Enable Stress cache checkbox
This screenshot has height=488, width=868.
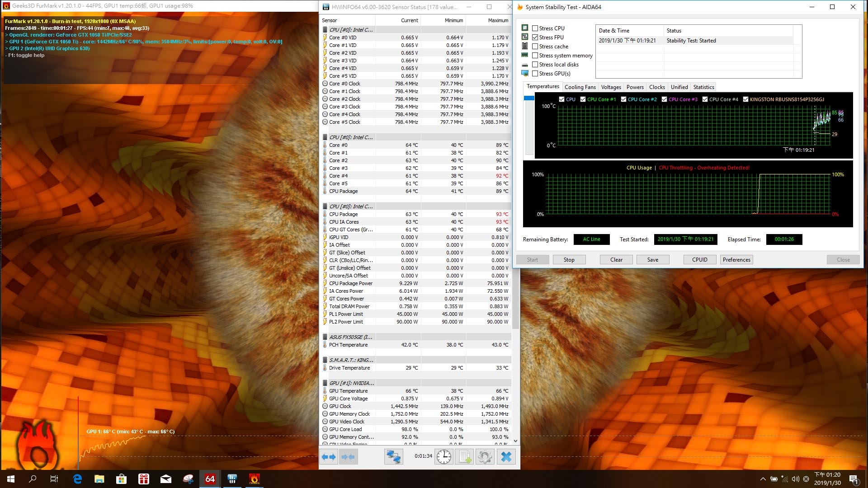point(535,46)
